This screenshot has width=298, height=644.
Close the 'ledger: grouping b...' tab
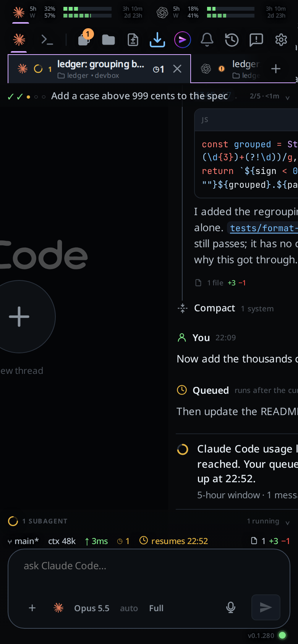click(x=177, y=69)
